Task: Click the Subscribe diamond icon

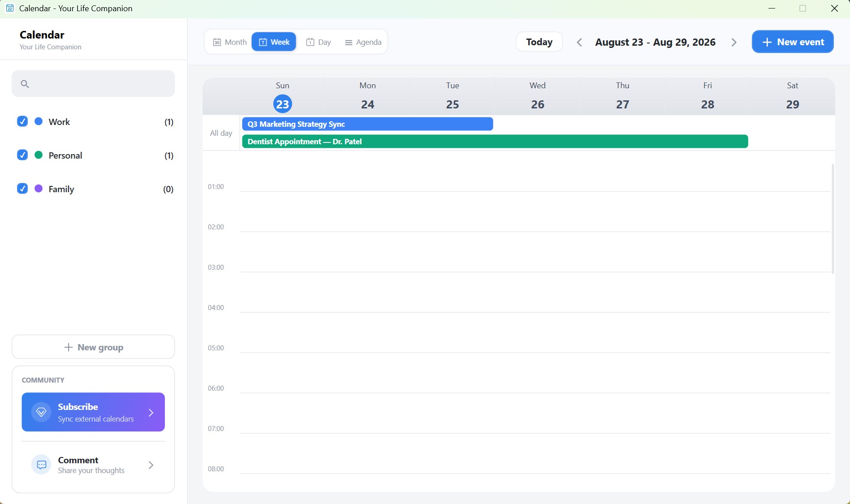Action: (41, 412)
